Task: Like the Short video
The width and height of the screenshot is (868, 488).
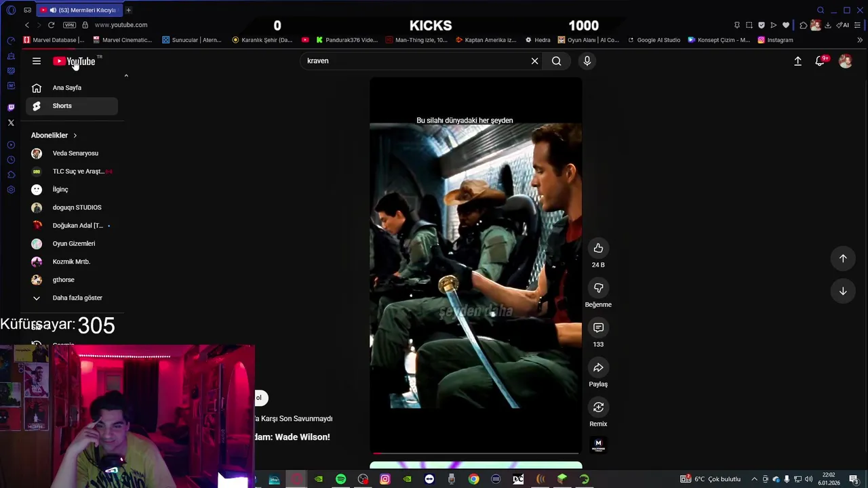Action: coord(598,248)
